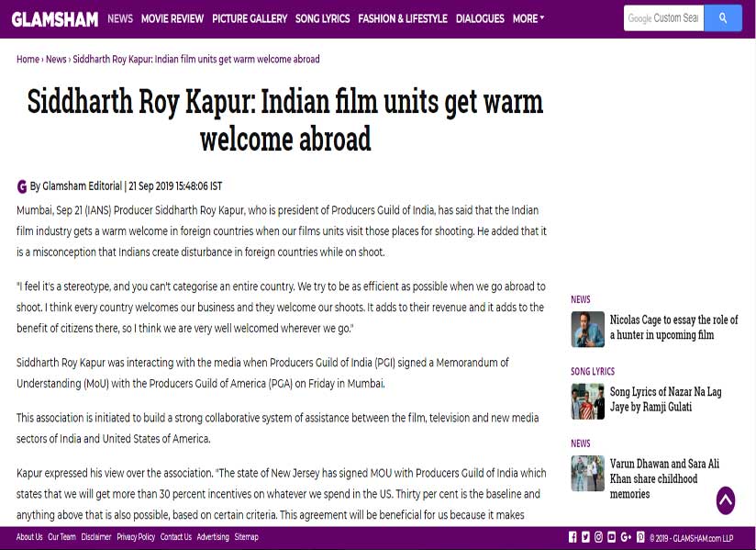Open Glamsham Twitter page icon
756x550 pixels.
(x=585, y=537)
